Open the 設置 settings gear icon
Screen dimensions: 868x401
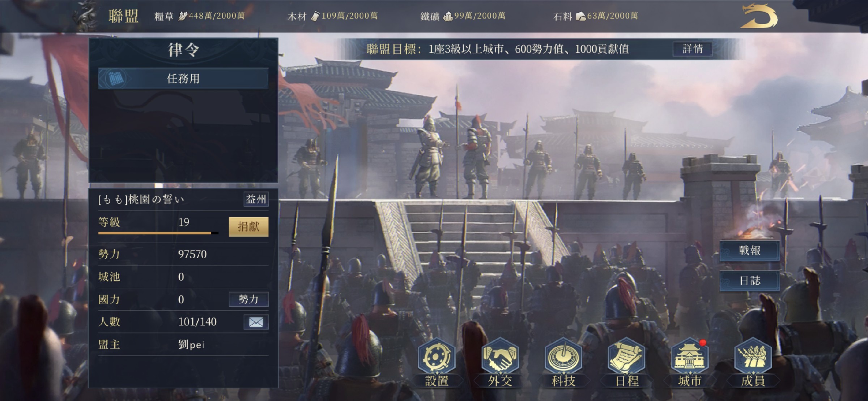[x=437, y=356]
